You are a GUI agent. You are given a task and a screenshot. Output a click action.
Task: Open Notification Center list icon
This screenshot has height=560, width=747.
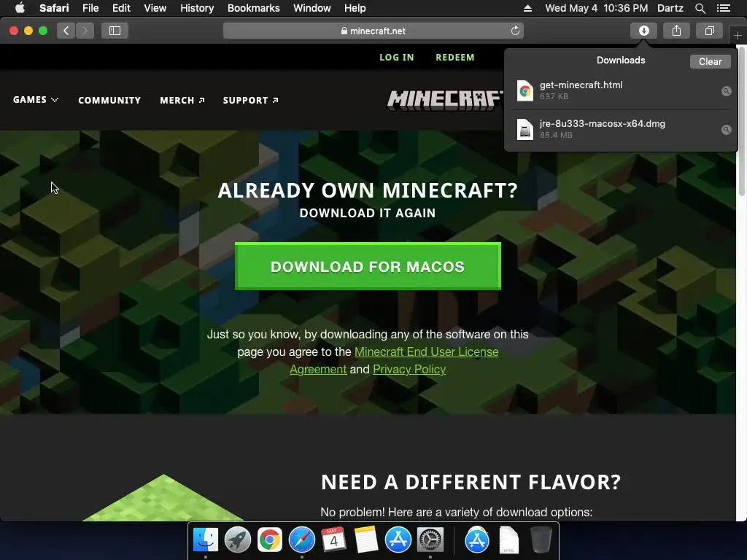click(x=724, y=8)
